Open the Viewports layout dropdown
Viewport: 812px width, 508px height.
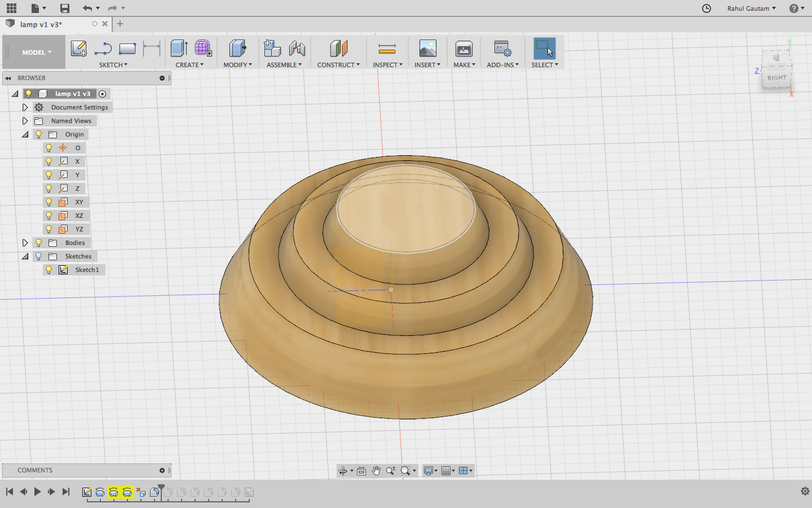point(466,471)
